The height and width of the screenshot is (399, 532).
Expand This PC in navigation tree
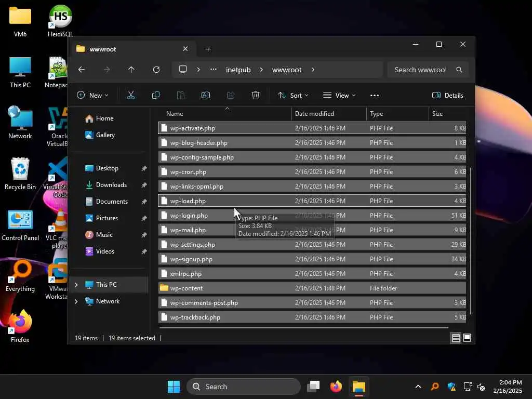(x=76, y=285)
